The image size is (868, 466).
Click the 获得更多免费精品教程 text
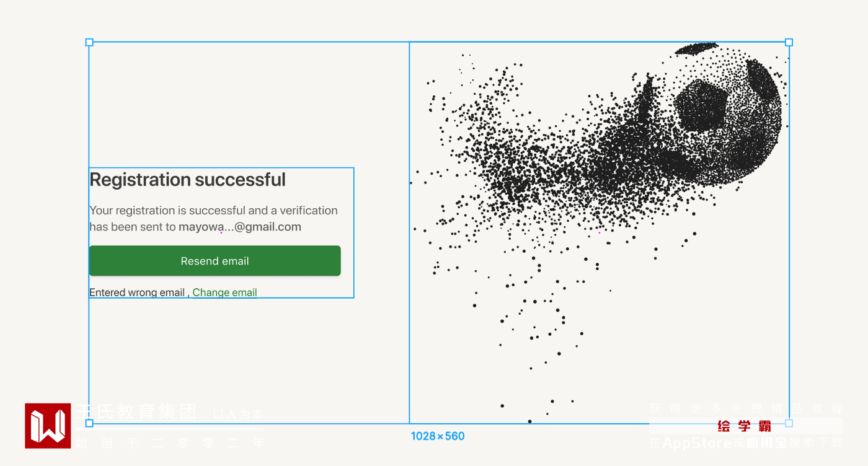746,409
